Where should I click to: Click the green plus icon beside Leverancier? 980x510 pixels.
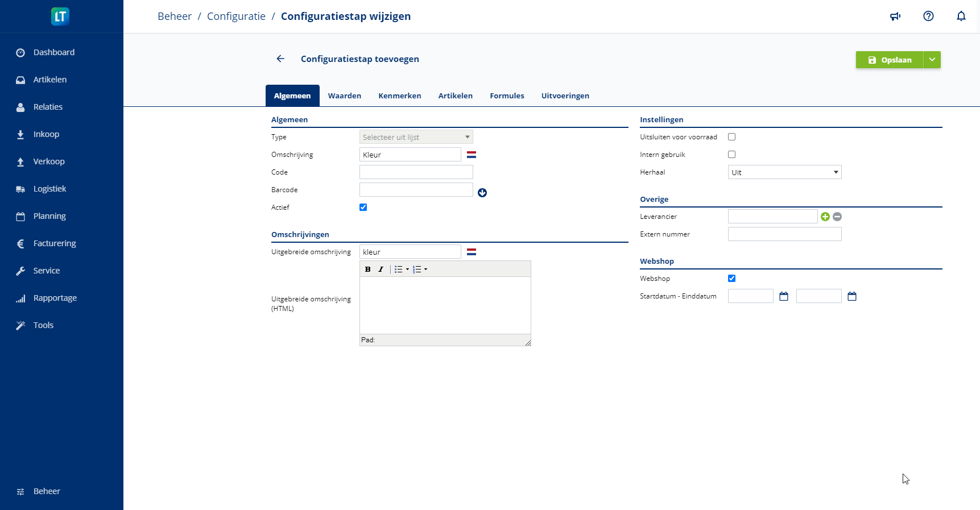click(825, 217)
